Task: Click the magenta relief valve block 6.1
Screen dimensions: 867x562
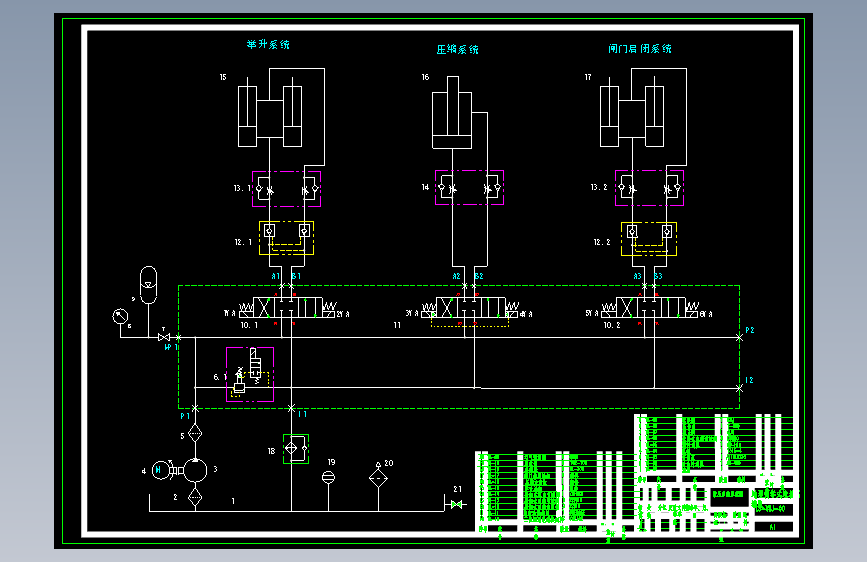Action: click(250, 374)
